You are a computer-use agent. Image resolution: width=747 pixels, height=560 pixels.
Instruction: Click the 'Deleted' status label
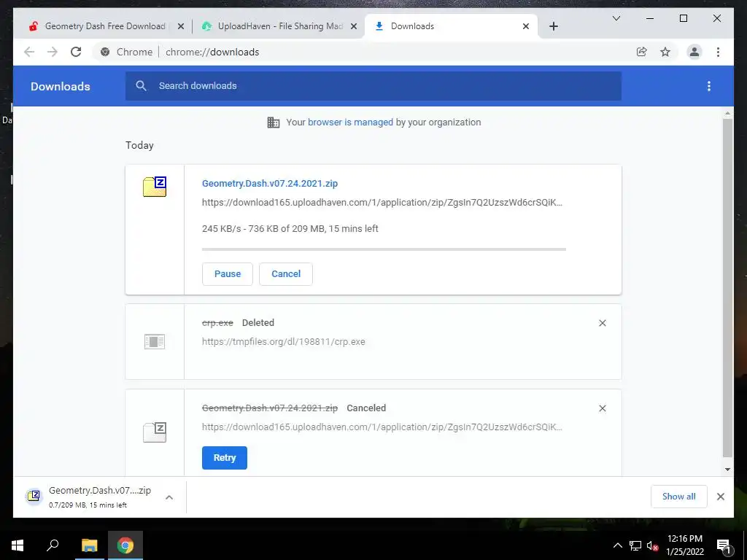pyautogui.click(x=258, y=323)
